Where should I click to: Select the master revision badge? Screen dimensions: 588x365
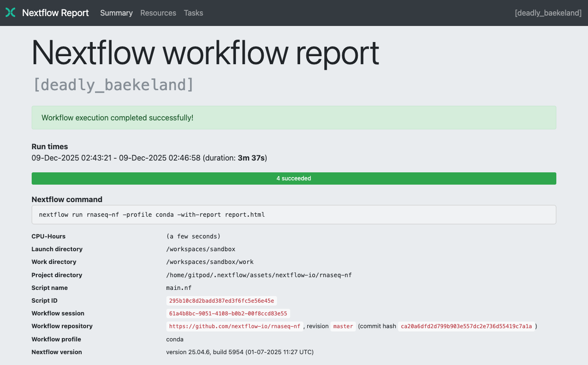343,326
